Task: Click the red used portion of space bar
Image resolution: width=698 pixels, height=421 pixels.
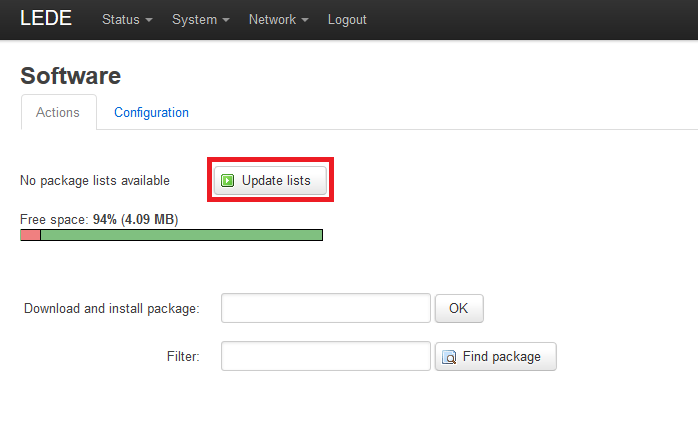Action: [x=30, y=235]
